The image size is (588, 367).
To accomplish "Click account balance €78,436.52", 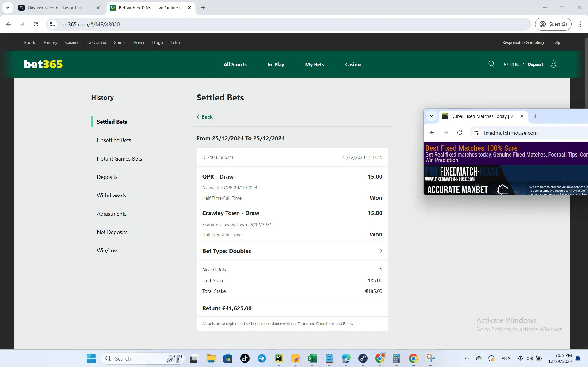I will (x=514, y=64).
